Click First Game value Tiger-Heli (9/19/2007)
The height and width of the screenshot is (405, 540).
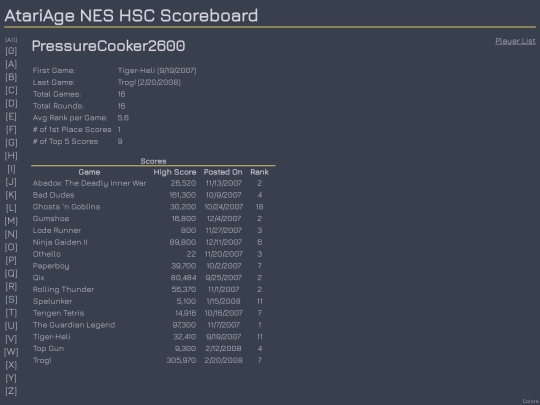point(157,70)
